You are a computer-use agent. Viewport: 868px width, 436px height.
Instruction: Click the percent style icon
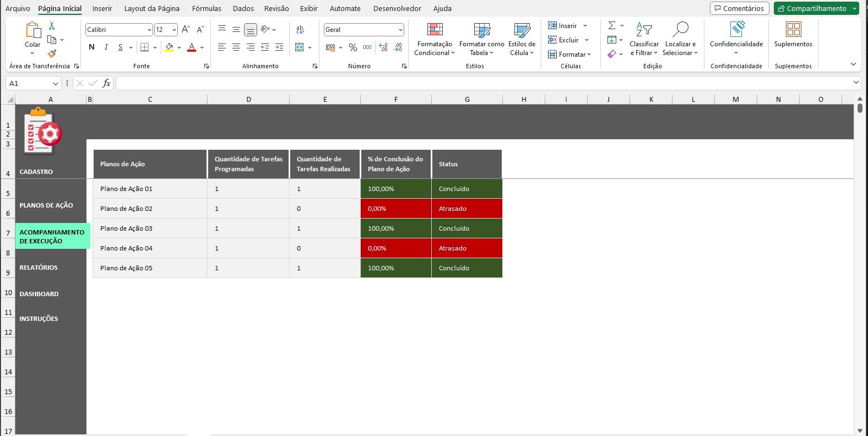coord(353,47)
